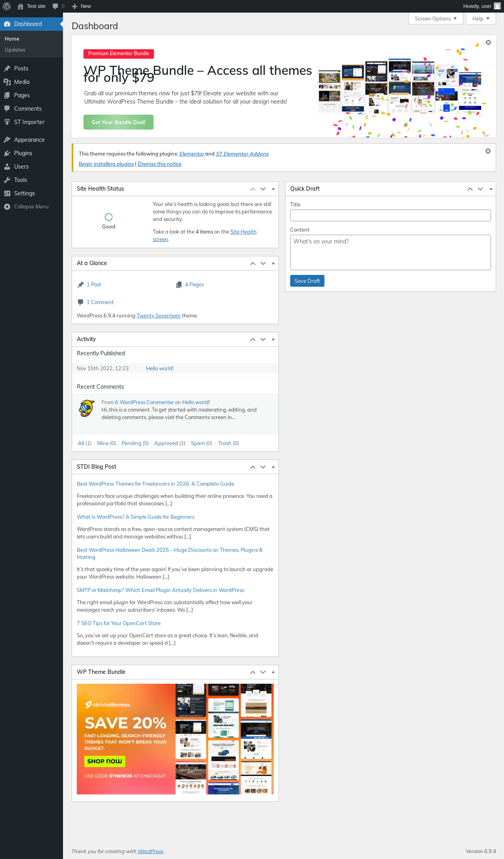Expand the Help dropdown
The image size is (504, 859).
tap(481, 19)
